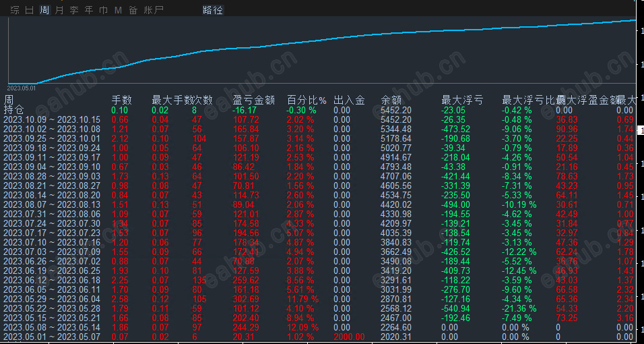Click the 百分比% column header
This screenshot has height=344, width=644.
tap(307, 100)
